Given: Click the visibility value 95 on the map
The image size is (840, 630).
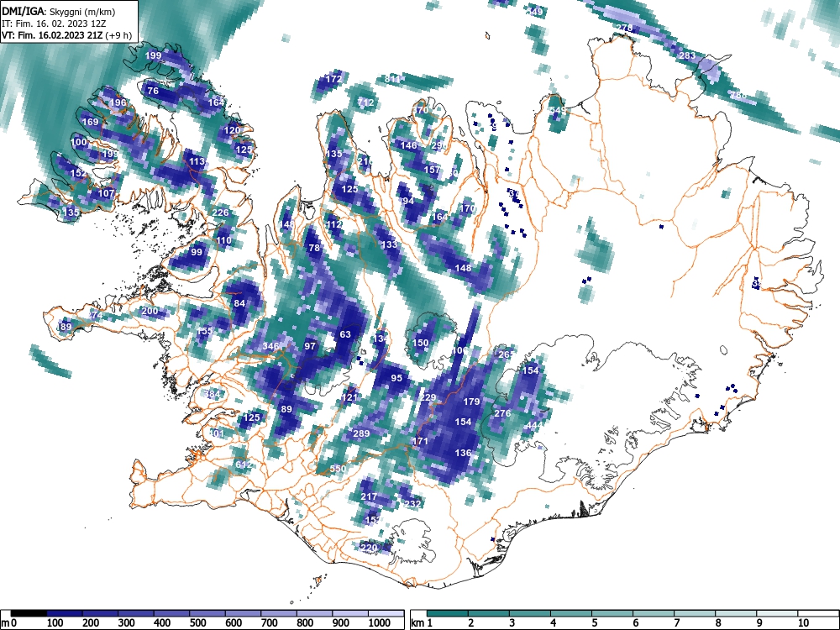Looking at the screenshot, I should (396, 378).
